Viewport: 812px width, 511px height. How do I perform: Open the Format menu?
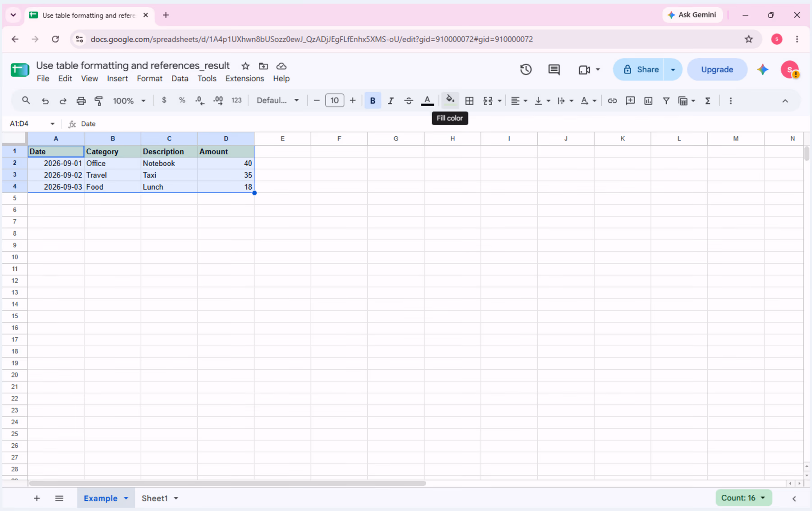(x=149, y=79)
